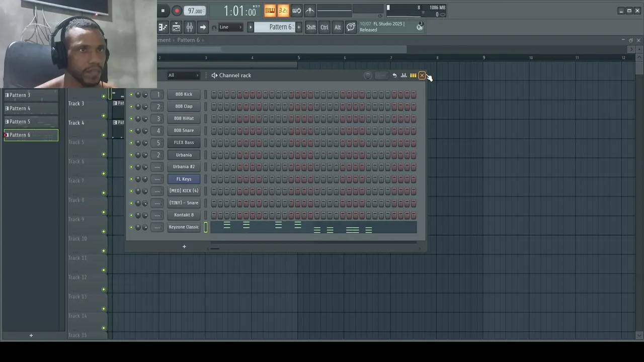
Task: Mute the Urbania channel
Action: pos(131,155)
